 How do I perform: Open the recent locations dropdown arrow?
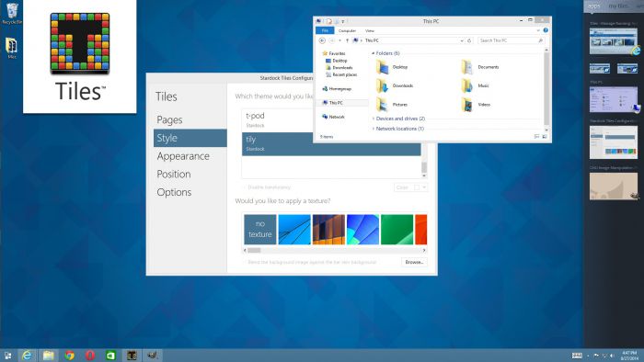(x=340, y=40)
